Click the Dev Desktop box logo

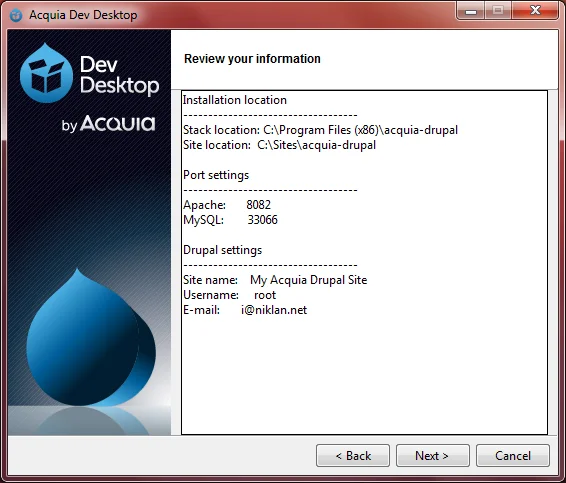click(x=46, y=73)
